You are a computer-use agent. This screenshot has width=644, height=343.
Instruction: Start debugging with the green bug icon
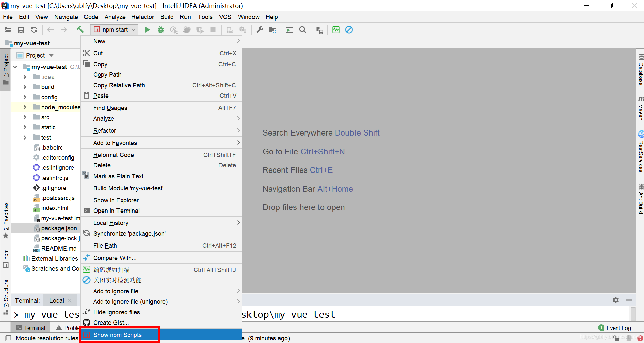tap(161, 30)
